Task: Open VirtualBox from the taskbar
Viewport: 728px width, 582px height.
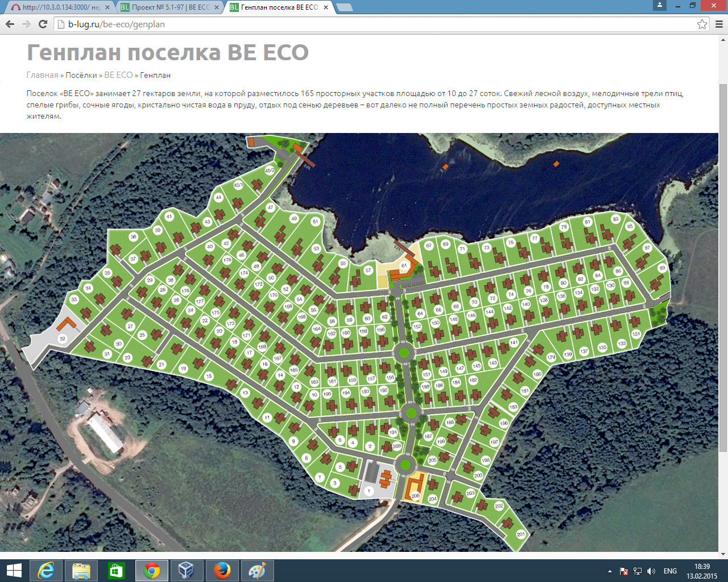Action: 187,571
